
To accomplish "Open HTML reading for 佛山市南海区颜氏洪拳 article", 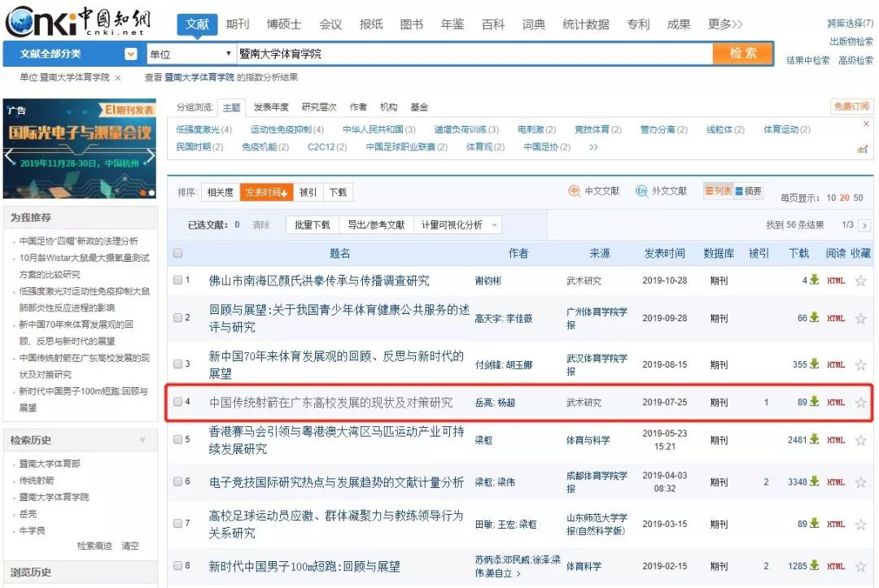I will tap(835, 281).
